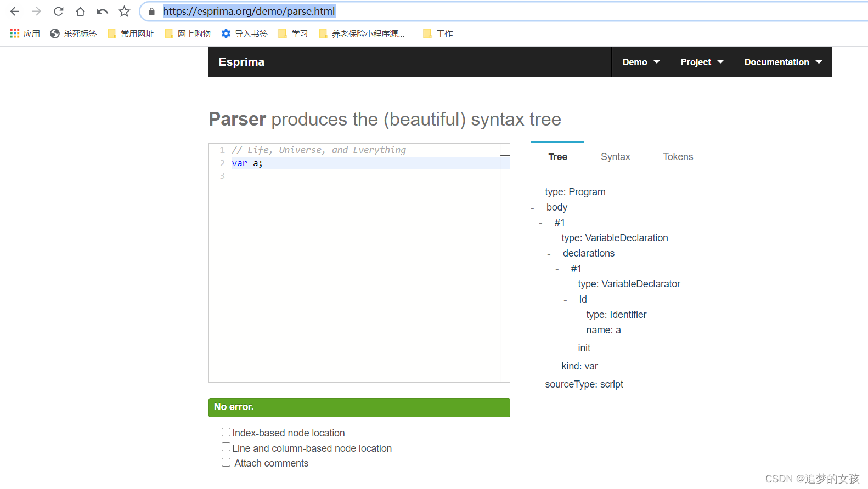Open the 杀死标签 bookmark
The width and height of the screenshot is (868, 489).
point(73,33)
